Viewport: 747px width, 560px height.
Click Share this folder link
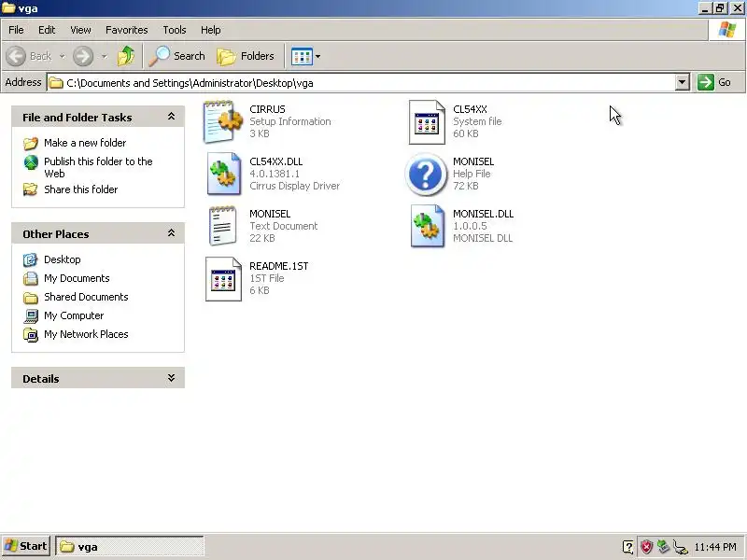tap(81, 189)
